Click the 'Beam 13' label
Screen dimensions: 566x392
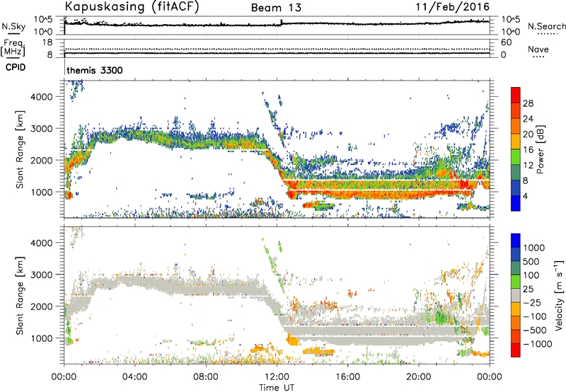[x=276, y=8]
